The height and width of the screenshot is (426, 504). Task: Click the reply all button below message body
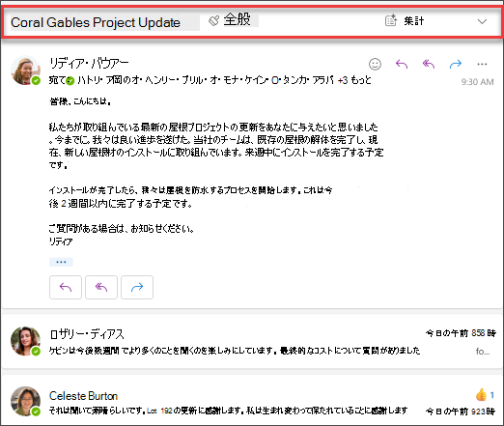(x=101, y=287)
